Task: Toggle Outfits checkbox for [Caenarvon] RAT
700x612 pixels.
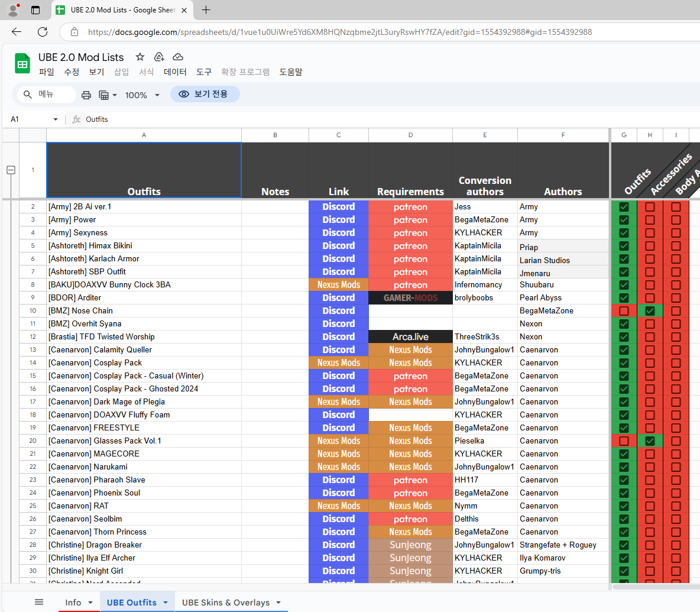Action: [x=624, y=506]
